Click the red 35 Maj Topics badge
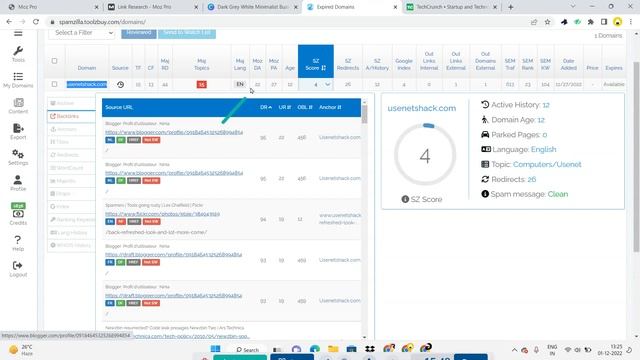Viewport: 640px width, 360px height. (202, 84)
